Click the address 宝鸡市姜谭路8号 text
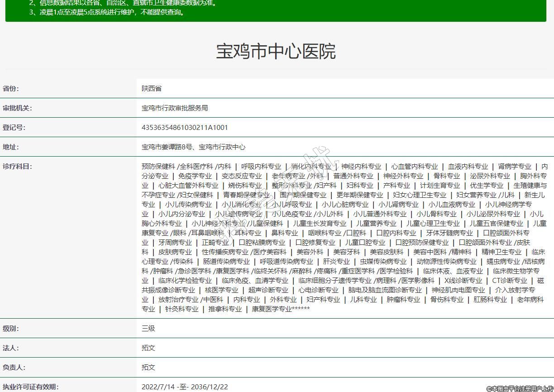 pyautogui.click(x=167, y=147)
